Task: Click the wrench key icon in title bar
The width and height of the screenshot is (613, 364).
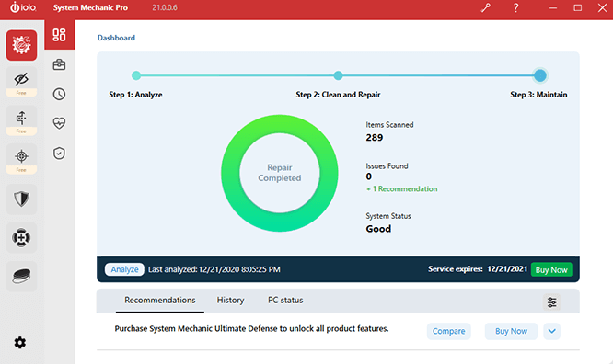Action: pyautogui.click(x=486, y=7)
